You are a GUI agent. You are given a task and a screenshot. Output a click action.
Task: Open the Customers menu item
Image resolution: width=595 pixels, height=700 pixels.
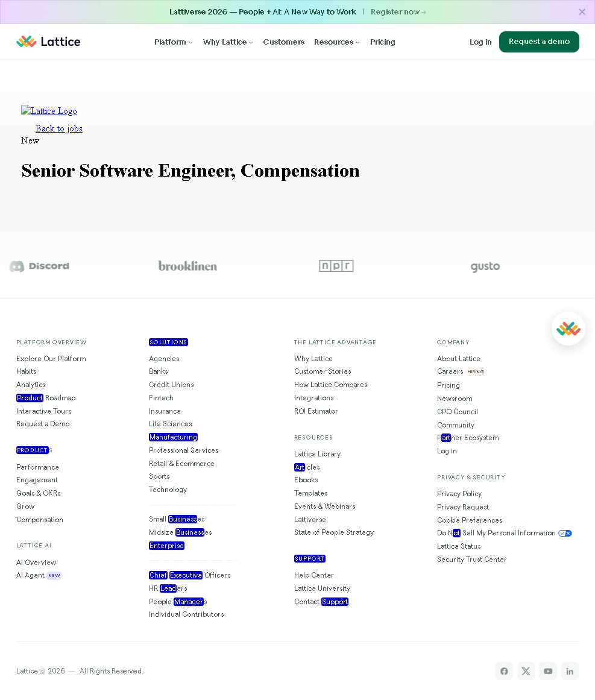coord(283,42)
